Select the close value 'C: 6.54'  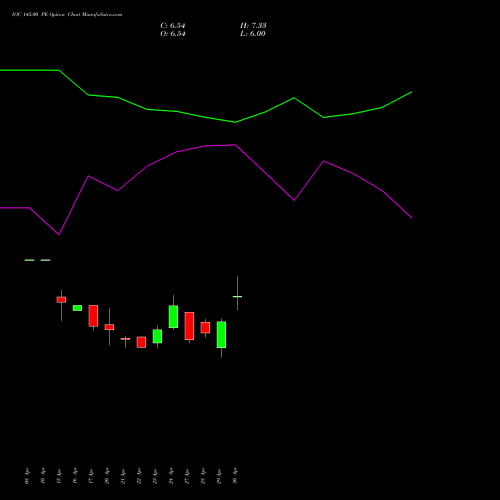(173, 26)
